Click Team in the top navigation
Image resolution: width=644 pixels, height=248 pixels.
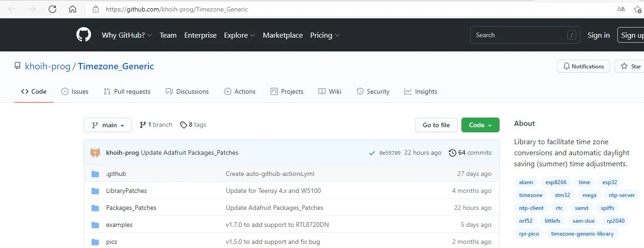[168, 35]
